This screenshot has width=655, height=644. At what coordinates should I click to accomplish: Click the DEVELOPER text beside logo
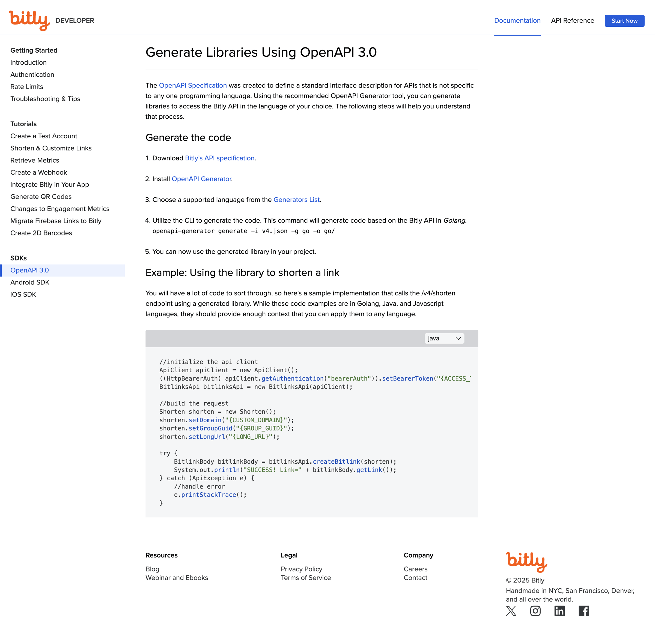(x=75, y=21)
